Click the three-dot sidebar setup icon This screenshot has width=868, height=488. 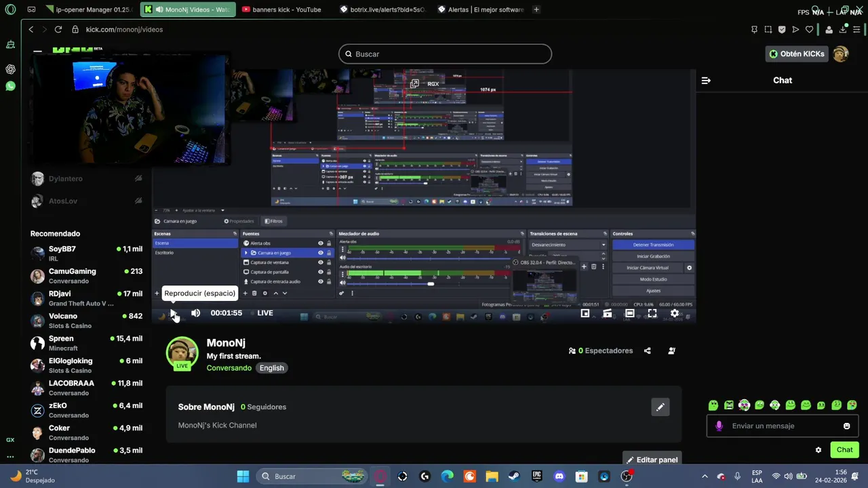pyautogui.click(x=10, y=456)
